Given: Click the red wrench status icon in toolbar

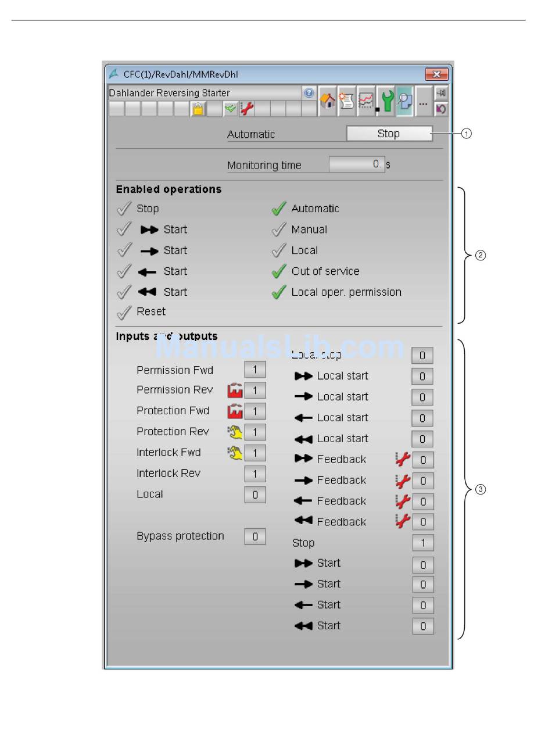Looking at the screenshot, I should pyautogui.click(x=246, y=109).
